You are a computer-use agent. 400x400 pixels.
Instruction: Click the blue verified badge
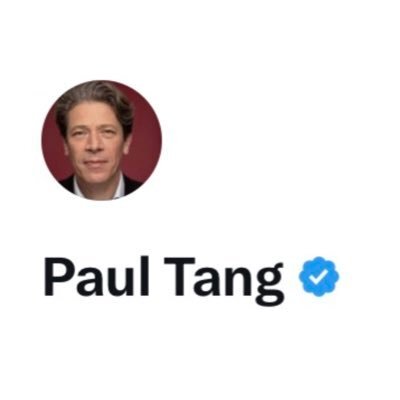(x=319, y=277)
